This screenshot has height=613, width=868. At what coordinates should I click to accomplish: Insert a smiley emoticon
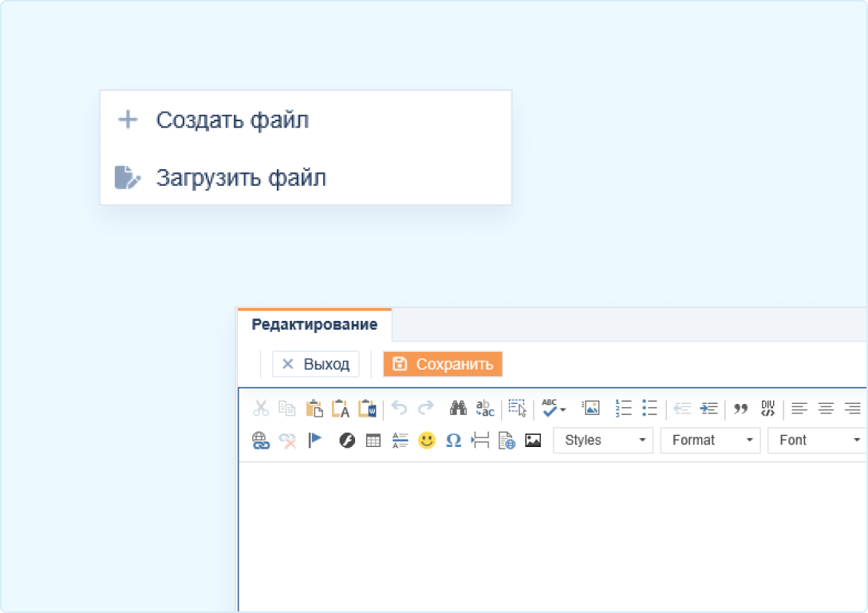click(x=427, y=441)
